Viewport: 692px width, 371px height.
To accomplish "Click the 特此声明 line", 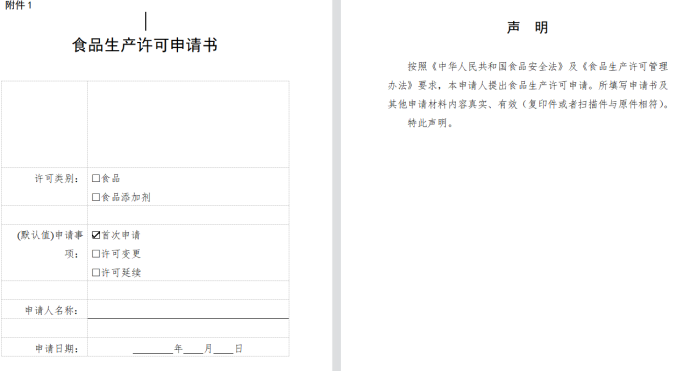I will point(430,123).
